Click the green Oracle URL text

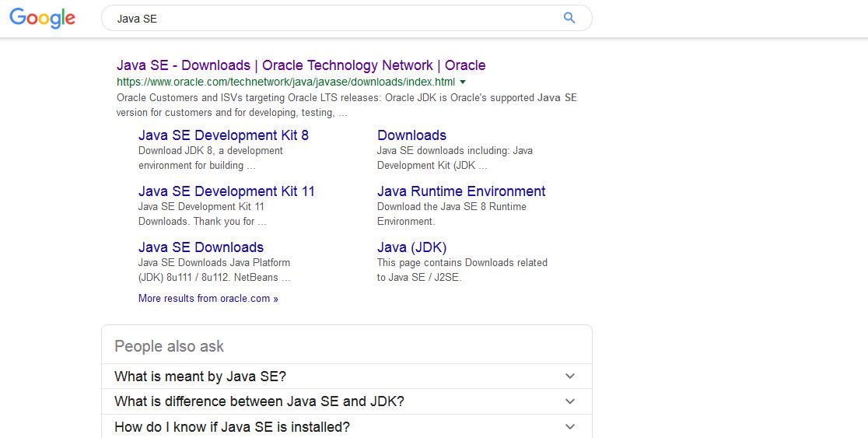285,82
